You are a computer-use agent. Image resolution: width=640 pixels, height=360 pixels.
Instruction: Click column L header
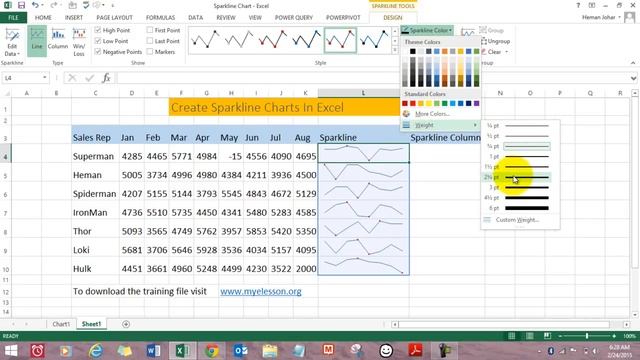click(363, 93)
